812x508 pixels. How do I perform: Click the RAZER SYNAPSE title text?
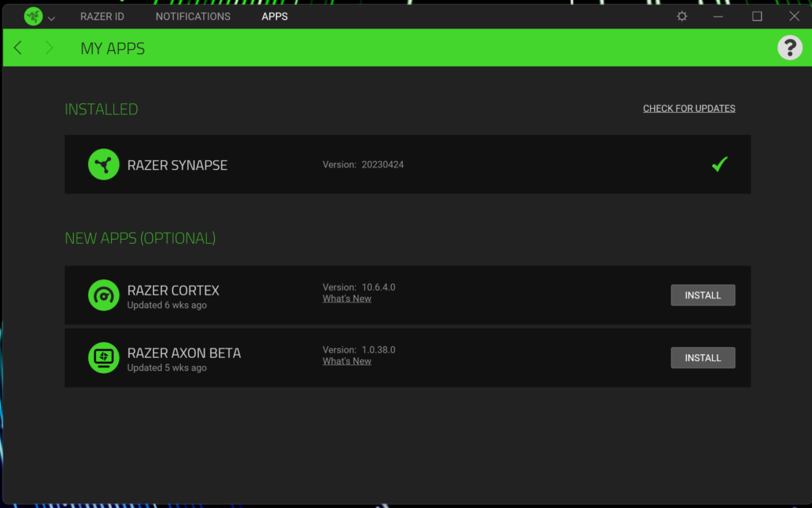click(x=177, y=165)
